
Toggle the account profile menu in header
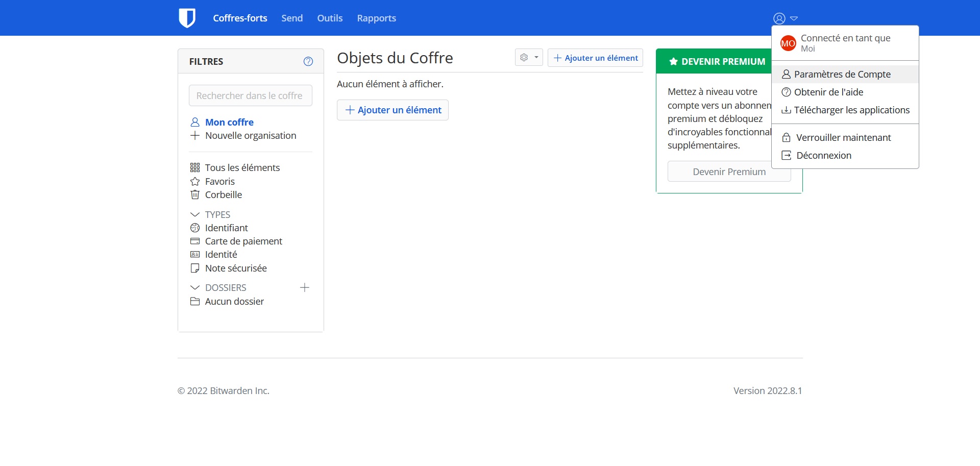(x=785, y=18)
